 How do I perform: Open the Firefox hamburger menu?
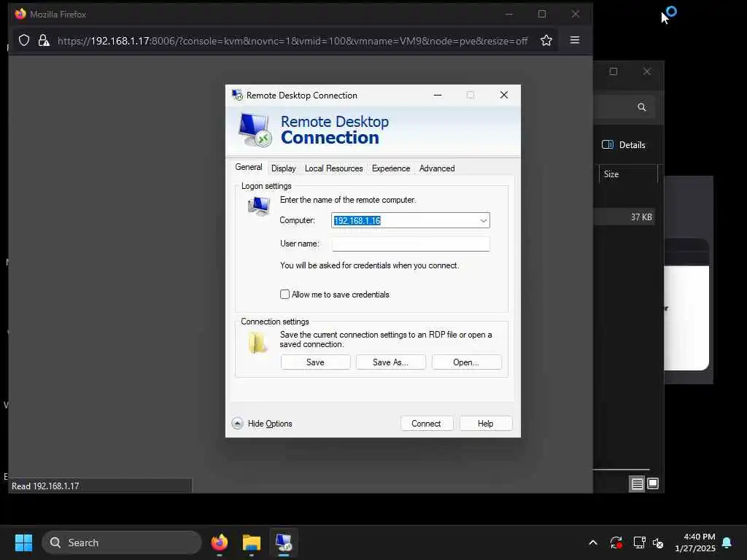click(x=575, y=40)
